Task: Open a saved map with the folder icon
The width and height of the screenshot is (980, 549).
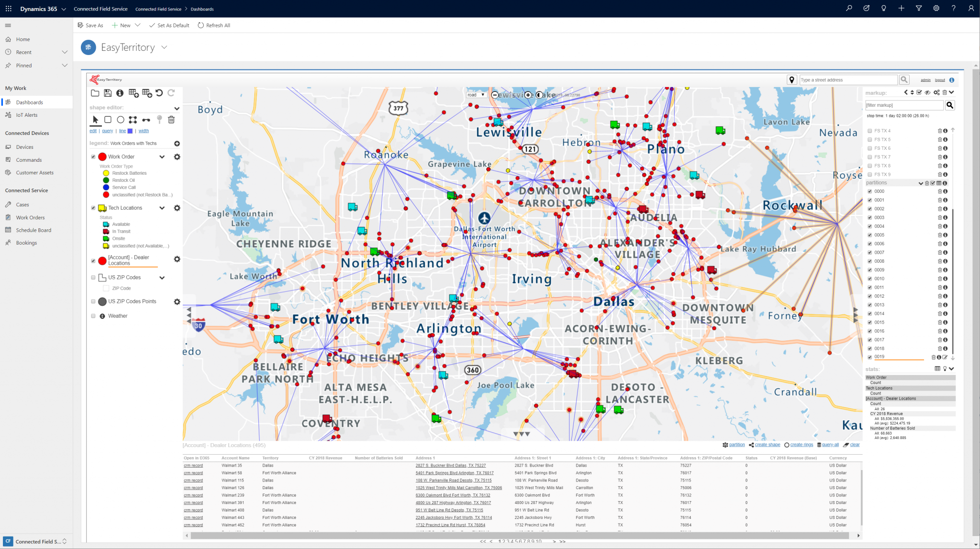Action: click(95, 92)
